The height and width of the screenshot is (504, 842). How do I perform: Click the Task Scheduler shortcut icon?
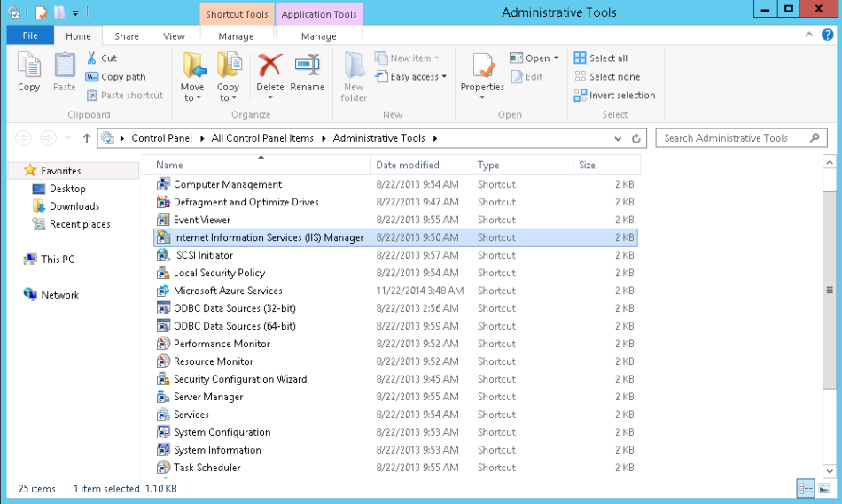tap(163, 468)
